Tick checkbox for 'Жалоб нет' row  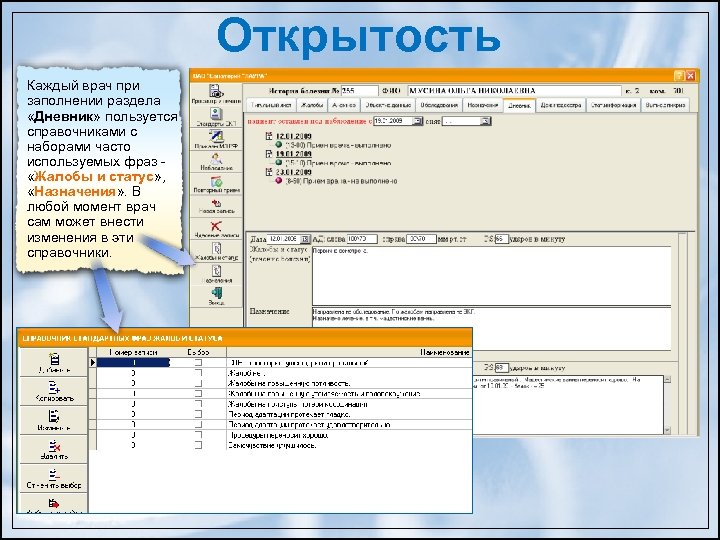[198, 373]
